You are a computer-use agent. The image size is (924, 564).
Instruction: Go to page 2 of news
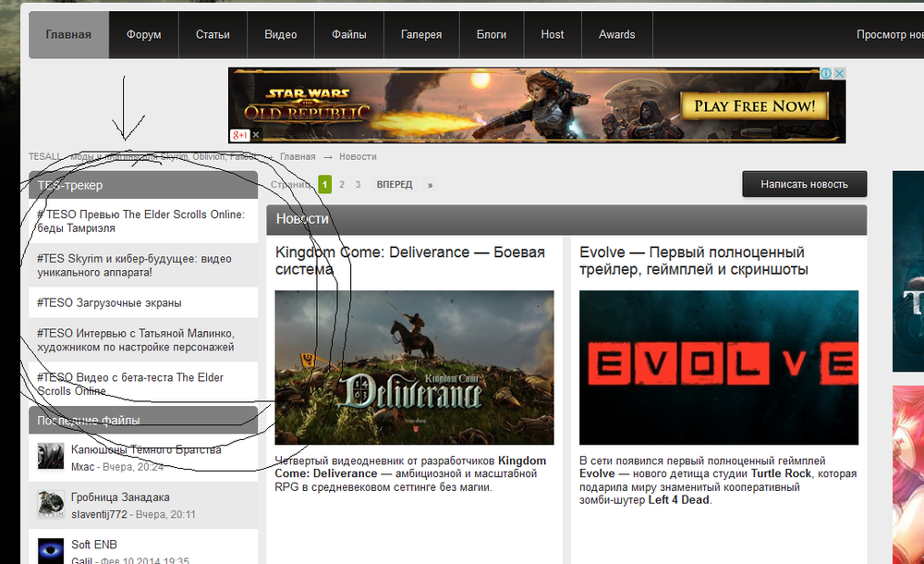coord(342,185)
